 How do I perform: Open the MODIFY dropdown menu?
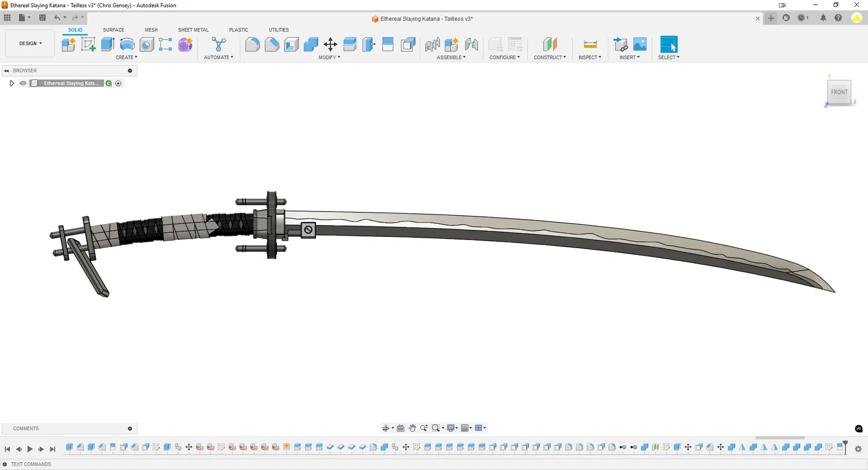tap(329, 57)
